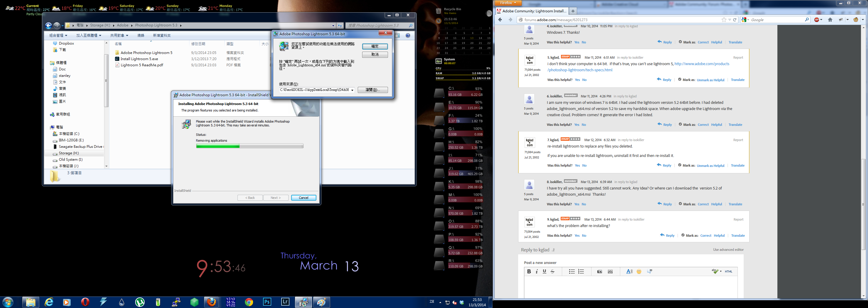Click the Firefox reload page button

click(x=735, y=20)
